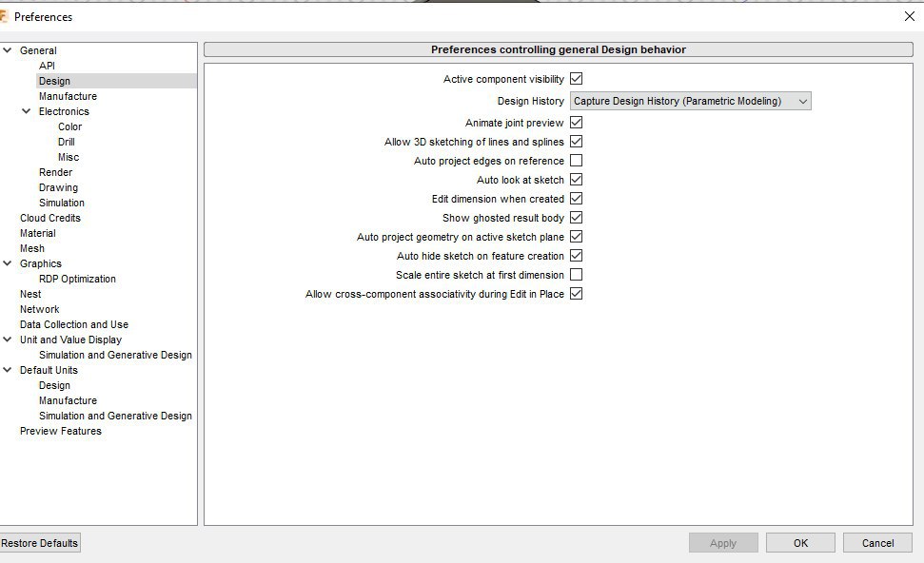Collapse the Electronics tree node

click(26, 110)
